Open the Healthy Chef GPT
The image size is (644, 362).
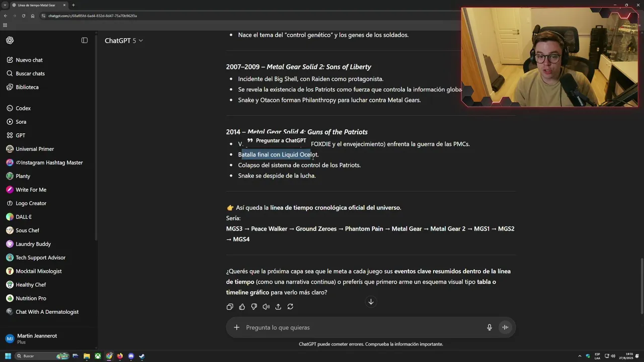pos(31,285)
